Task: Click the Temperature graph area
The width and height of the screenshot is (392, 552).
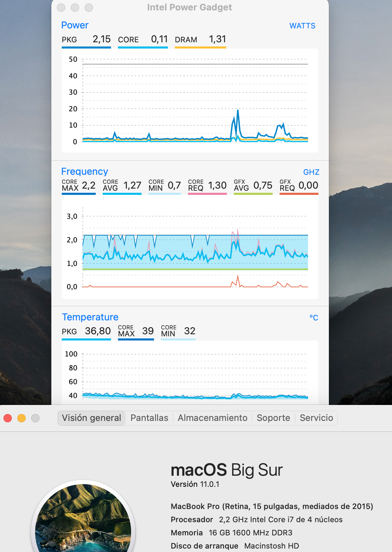Action: 190,373
